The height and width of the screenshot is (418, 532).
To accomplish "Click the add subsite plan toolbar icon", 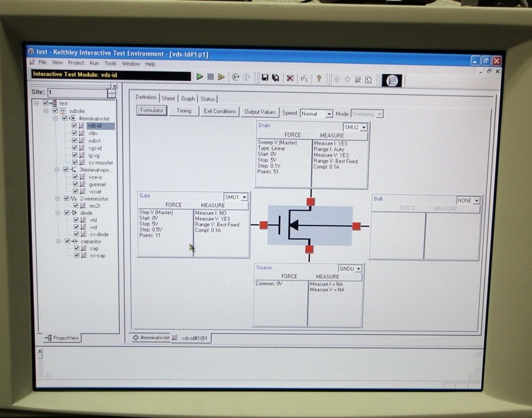I will (336, 79).
